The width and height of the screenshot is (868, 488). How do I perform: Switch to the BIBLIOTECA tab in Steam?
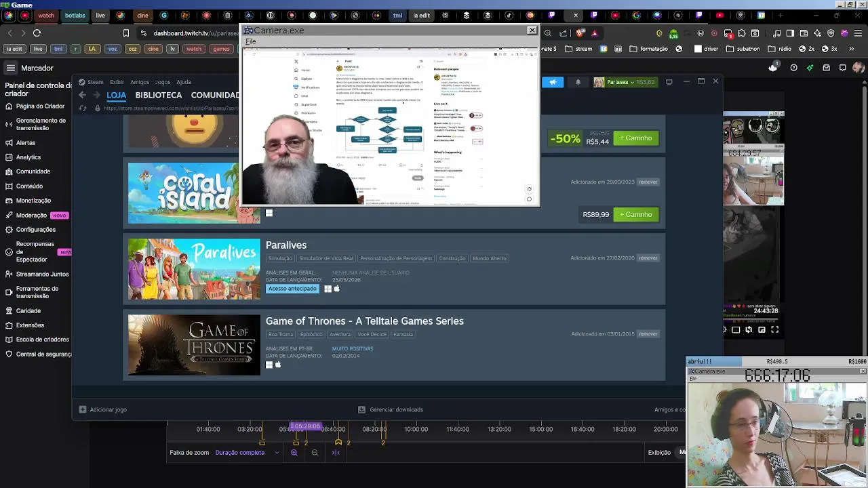pyautogui.click(x=159, y=96)
